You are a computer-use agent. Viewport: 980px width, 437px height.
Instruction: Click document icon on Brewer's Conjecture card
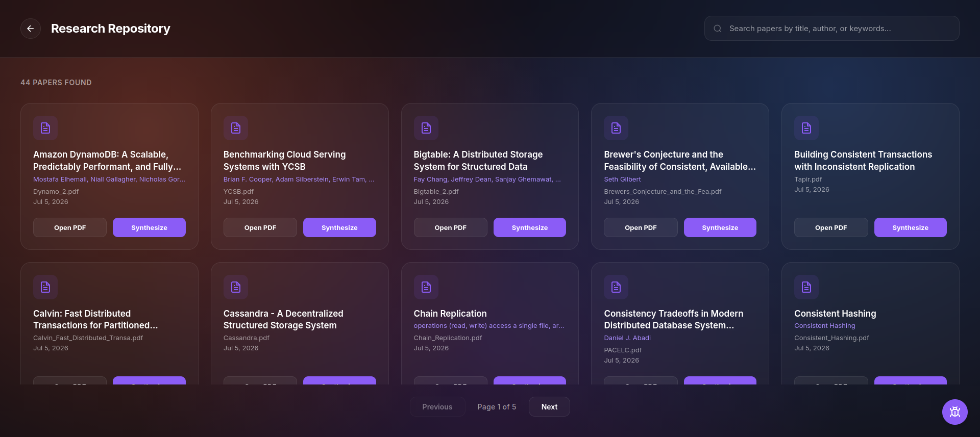(616, 128)
